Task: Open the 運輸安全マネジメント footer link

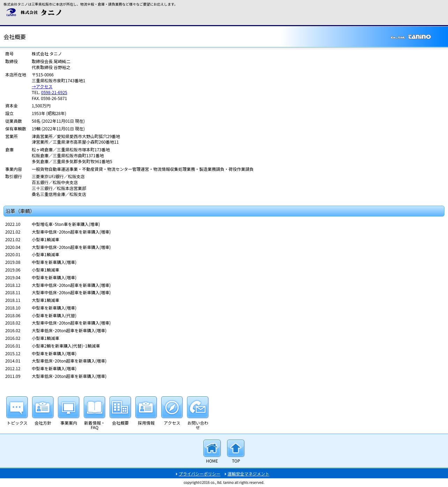Action: click(x=248, y=474)
